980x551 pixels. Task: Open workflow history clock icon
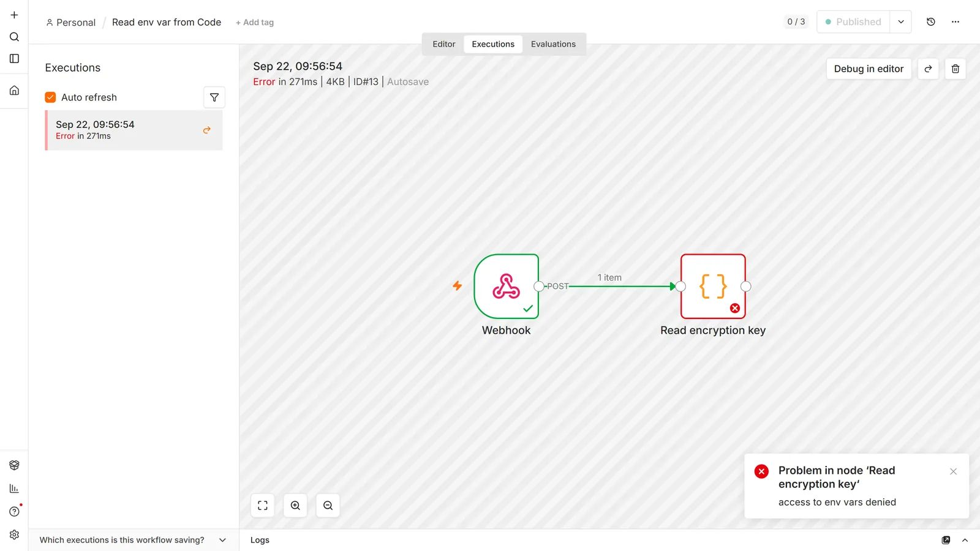[x=930, y=22]
